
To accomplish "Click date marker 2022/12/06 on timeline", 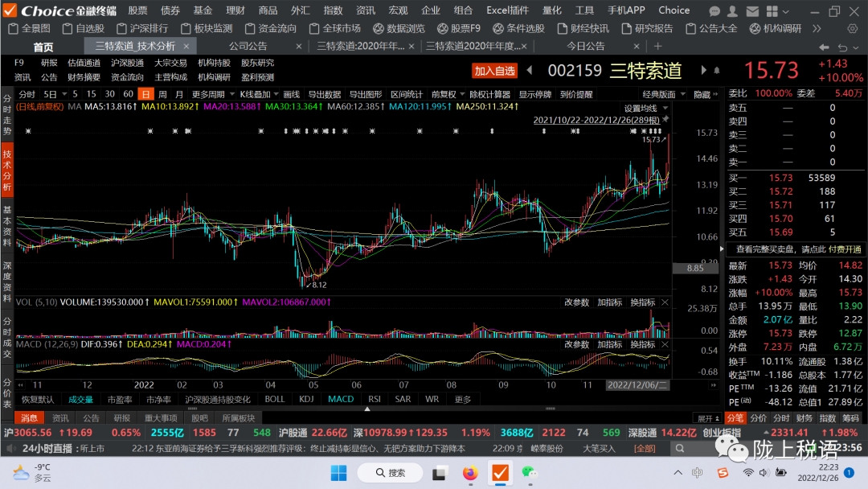I will coord(637,385).
